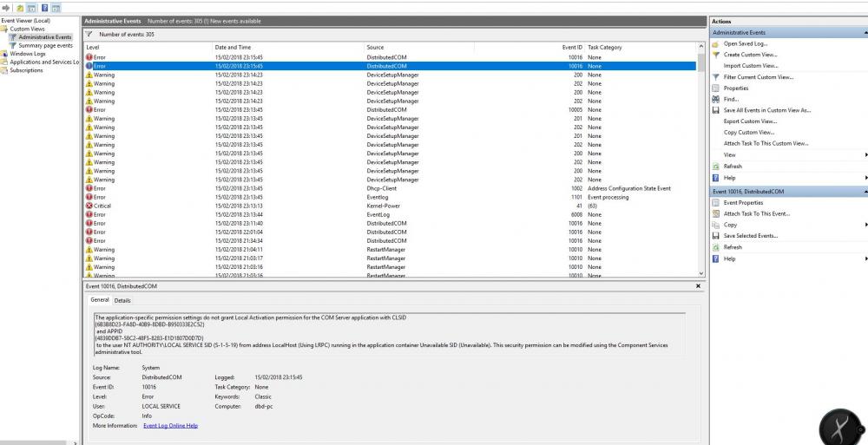The image size is (868, 445).
Task: Switch to the Details tab
Action: pos(122,300)
